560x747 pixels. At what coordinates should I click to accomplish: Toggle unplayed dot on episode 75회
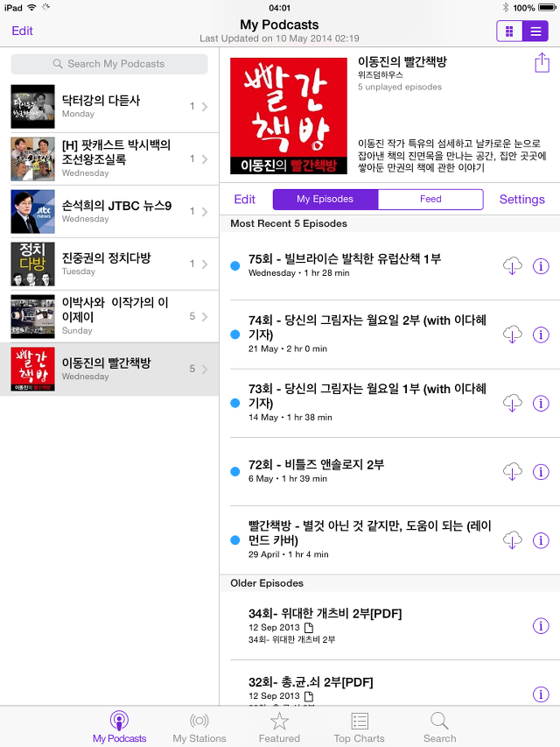point(234,266)
